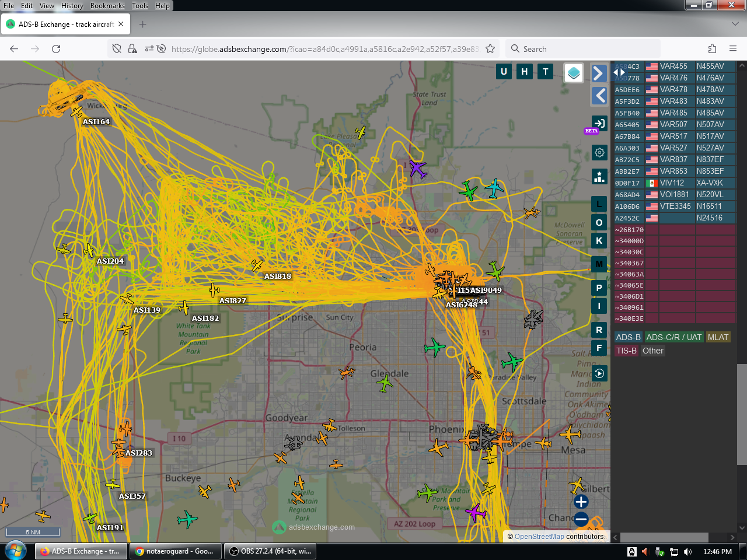Open the File menu
747x560 pixels.
[9, 6]
